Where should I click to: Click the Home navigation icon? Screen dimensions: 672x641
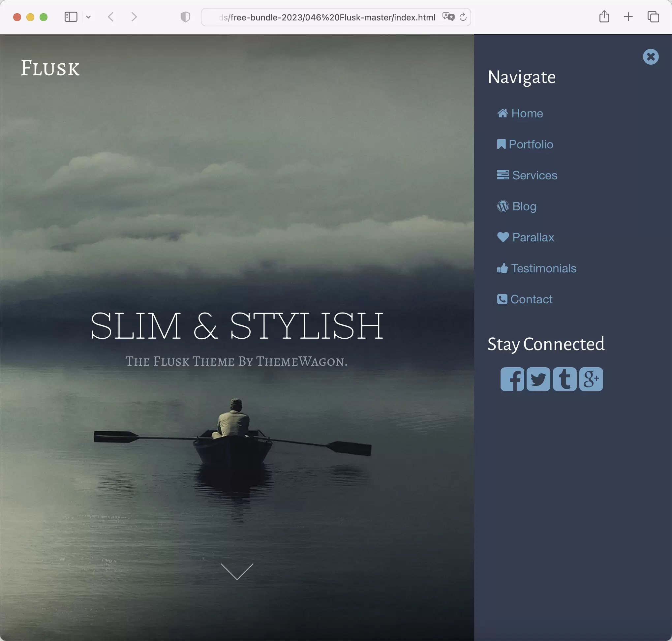[x=502, y=113]
